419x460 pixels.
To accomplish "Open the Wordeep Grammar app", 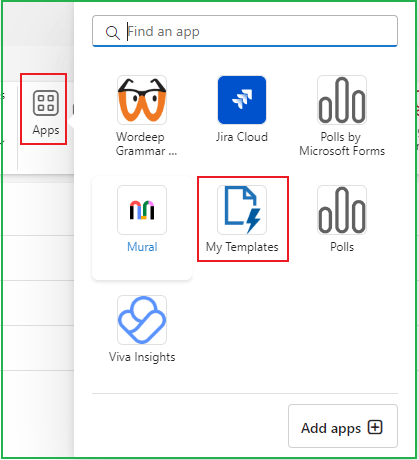I will pos(142,116).
